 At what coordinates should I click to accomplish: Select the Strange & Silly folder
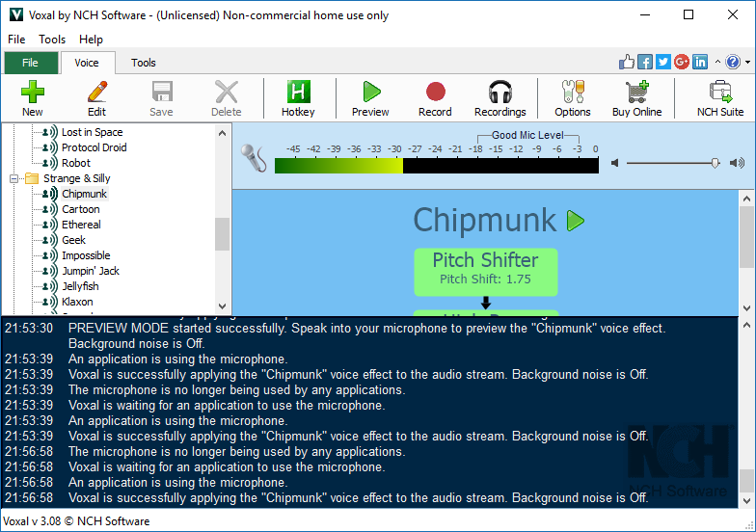77,178
